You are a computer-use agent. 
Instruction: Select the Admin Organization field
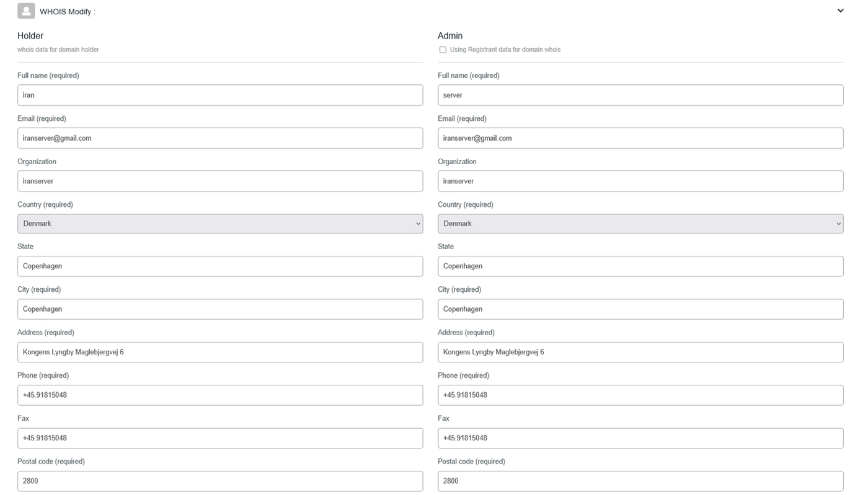coord(640,181)
